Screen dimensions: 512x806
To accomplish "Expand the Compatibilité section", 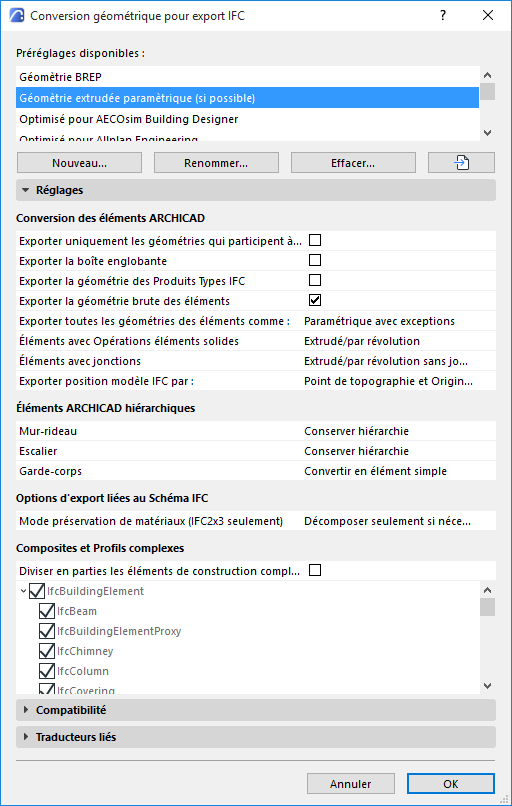I will tap(255, 710).
